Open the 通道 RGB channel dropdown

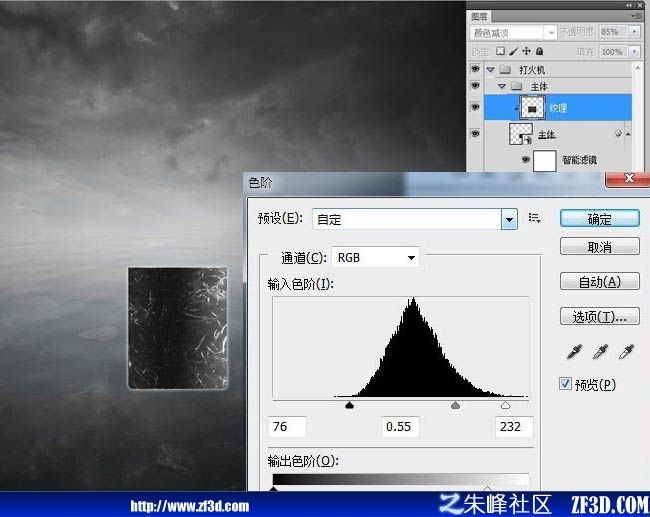click(x=375, y=257)
